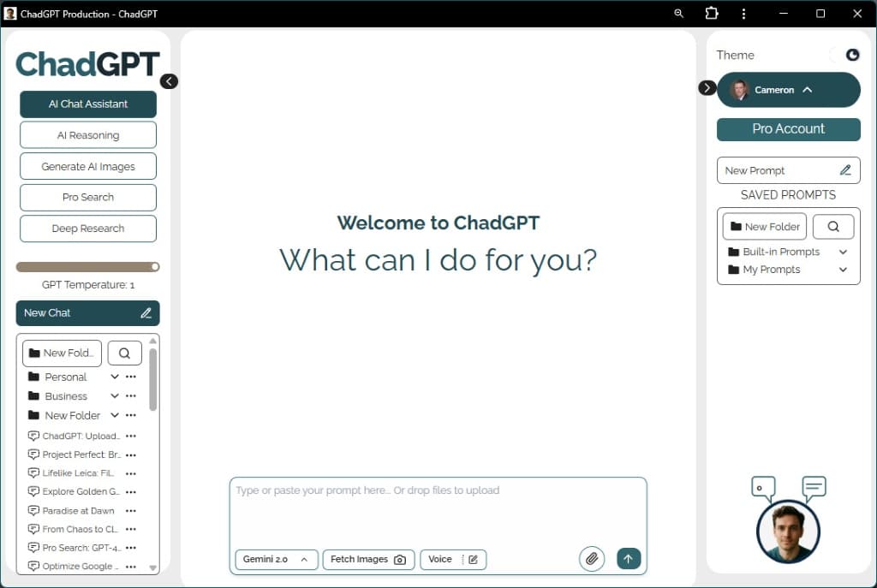Click the New Chat pencil icon
Image resolution: width=877 pixels, height=588 pixels.
[146, 313]
